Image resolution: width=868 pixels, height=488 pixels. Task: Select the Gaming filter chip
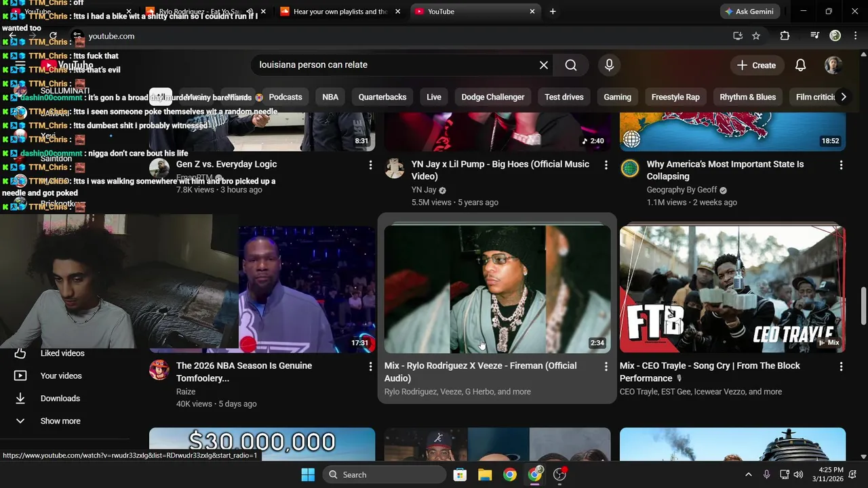pyautogui.click(x=617, y=97)
